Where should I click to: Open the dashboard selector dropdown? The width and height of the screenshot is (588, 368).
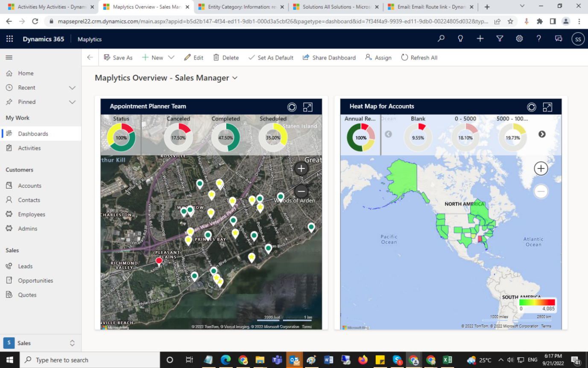234,78
